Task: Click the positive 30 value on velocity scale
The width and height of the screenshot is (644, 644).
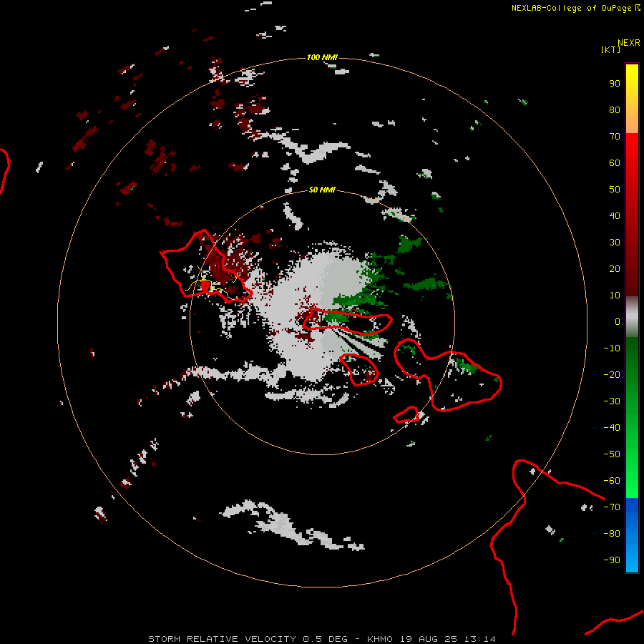Action: (x=615, y=243)
